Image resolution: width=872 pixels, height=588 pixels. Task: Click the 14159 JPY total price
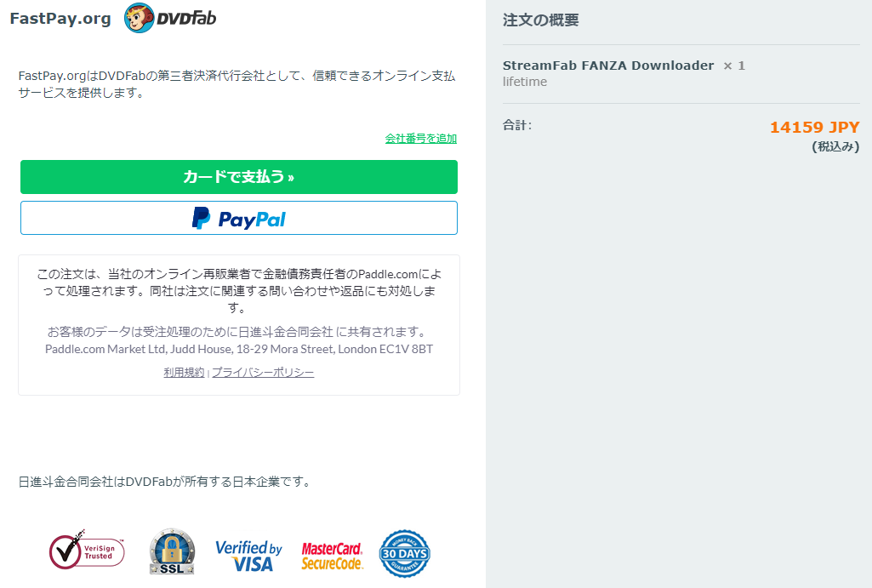pos(815,128)
